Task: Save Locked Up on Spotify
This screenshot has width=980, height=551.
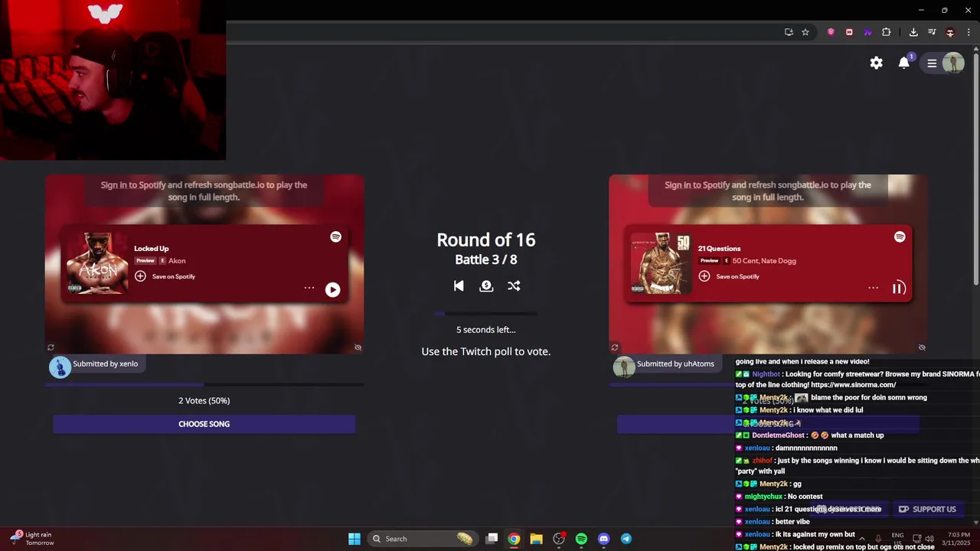Action: tap(165, 276)
